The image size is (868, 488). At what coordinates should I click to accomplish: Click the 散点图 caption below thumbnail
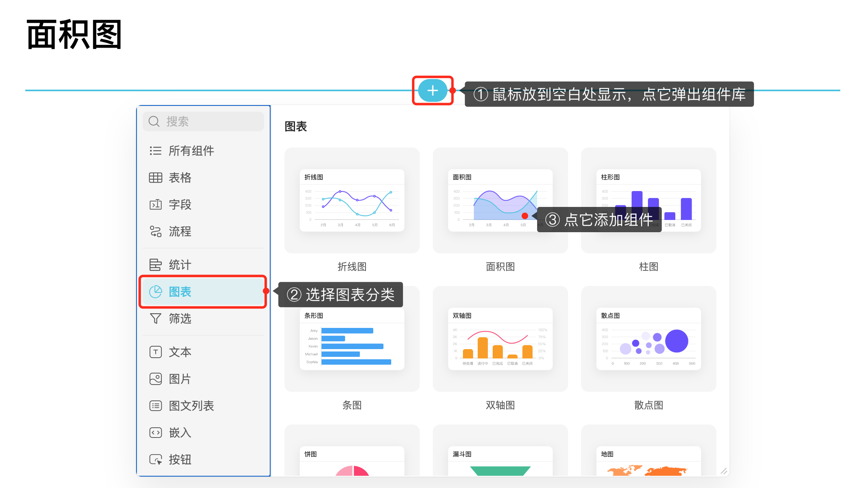pos(649,405)
